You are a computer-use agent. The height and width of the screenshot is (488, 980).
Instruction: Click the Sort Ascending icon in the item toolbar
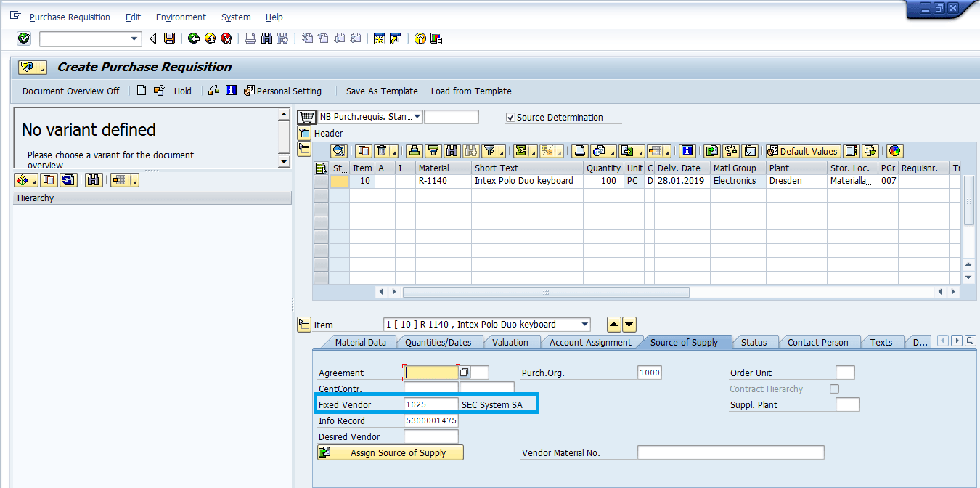415,151
